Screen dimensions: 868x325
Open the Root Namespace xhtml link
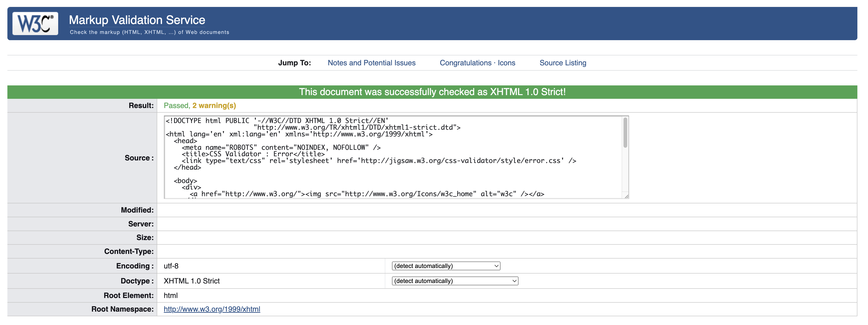[x=212, y=309]
